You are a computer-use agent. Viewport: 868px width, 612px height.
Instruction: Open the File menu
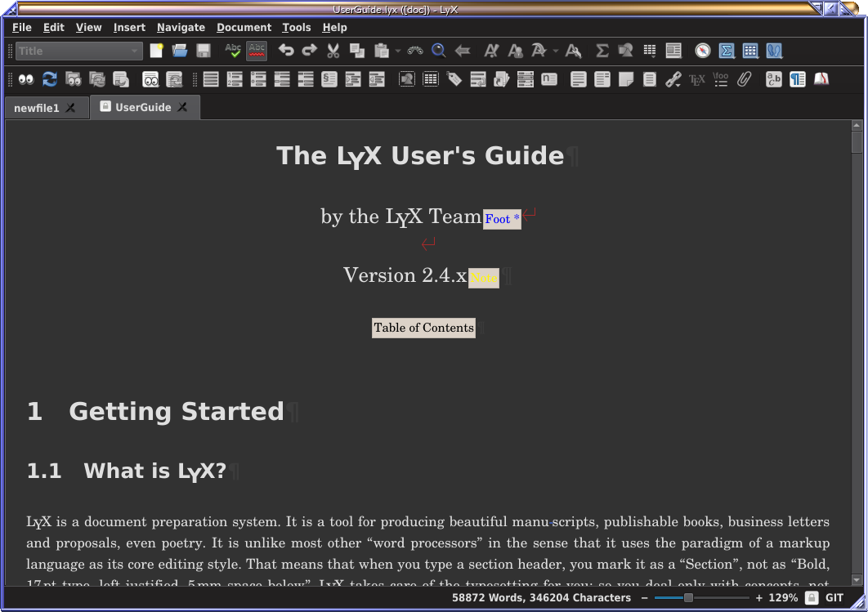pos(22,28)
